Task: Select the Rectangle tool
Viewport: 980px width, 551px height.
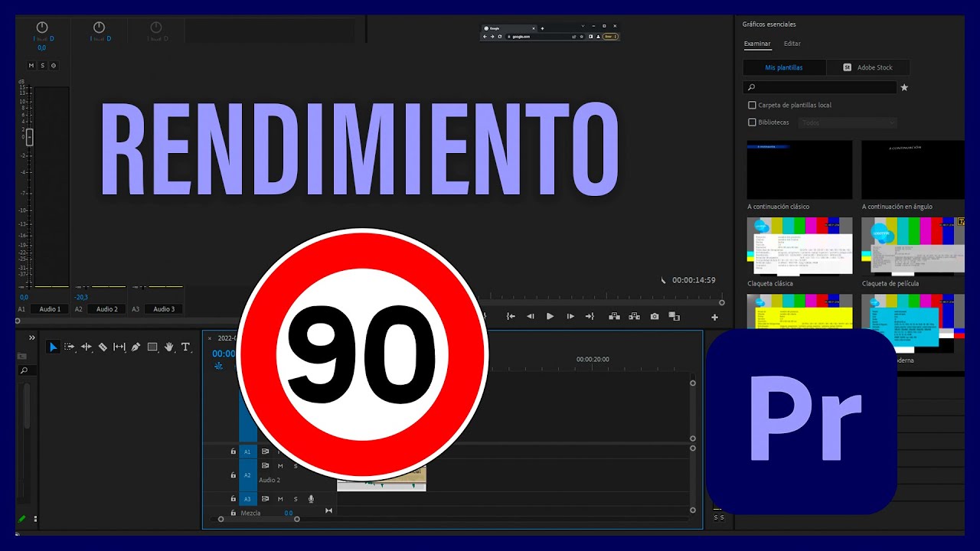Action: pyautogui.click(x=152, y=347)
